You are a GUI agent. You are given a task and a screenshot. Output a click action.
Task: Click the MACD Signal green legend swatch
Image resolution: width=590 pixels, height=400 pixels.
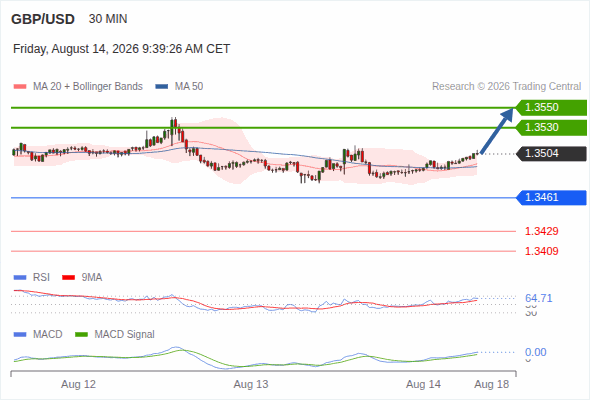pyautogui.click(x=81, y=335)
